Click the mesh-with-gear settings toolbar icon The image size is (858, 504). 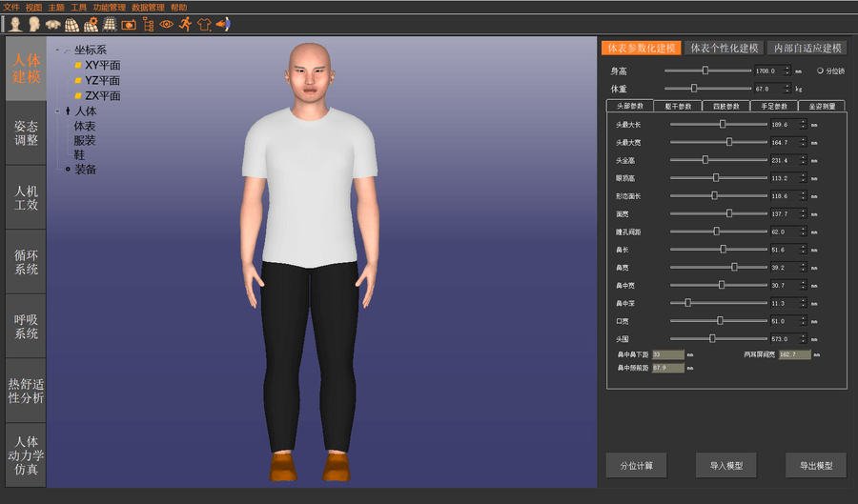(91, 24)
